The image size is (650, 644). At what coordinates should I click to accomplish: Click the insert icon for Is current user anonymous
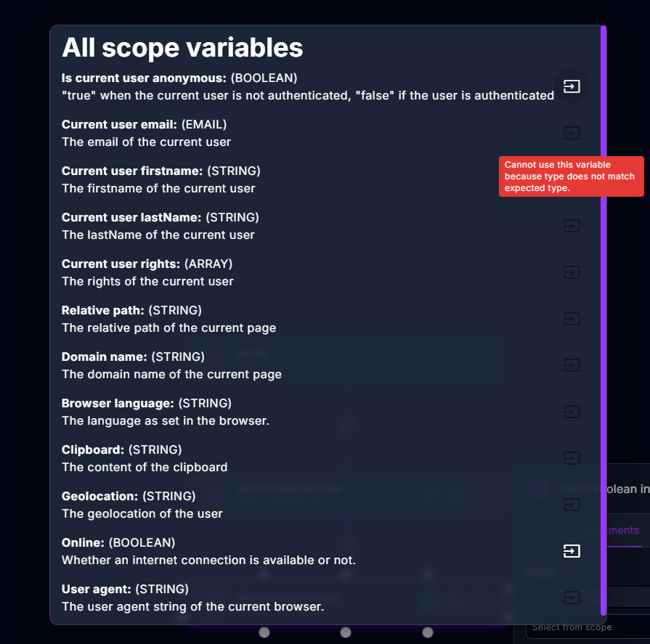[x=572, y=86]
